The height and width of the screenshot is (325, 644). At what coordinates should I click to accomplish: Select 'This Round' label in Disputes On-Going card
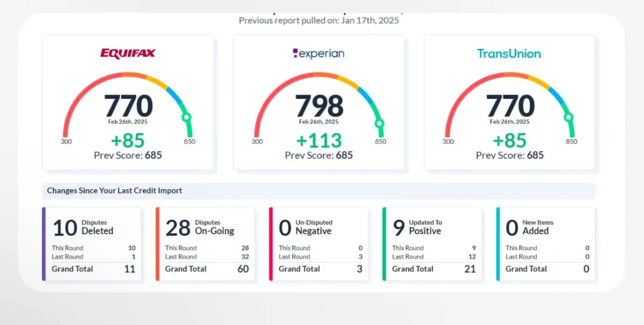point(181,248)
